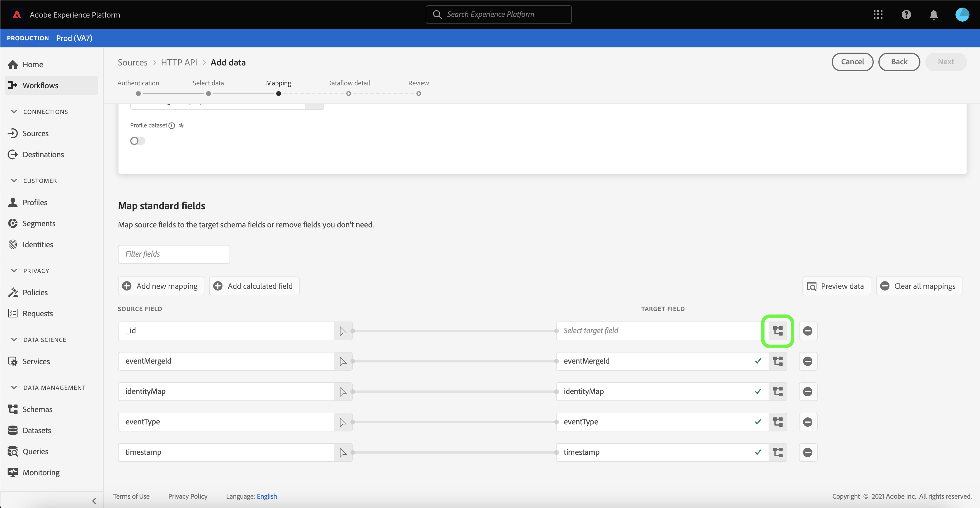Viewport: 980px width, 508px height.
Task: Click the info icon next to Profile dataset
Action: pyautogui.click(x=172, y=126)
